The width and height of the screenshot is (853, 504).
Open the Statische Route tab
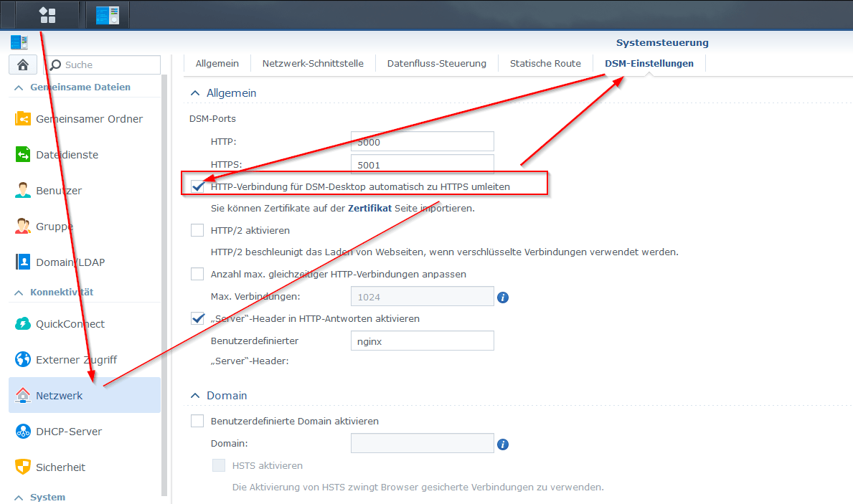pos(545,63)
